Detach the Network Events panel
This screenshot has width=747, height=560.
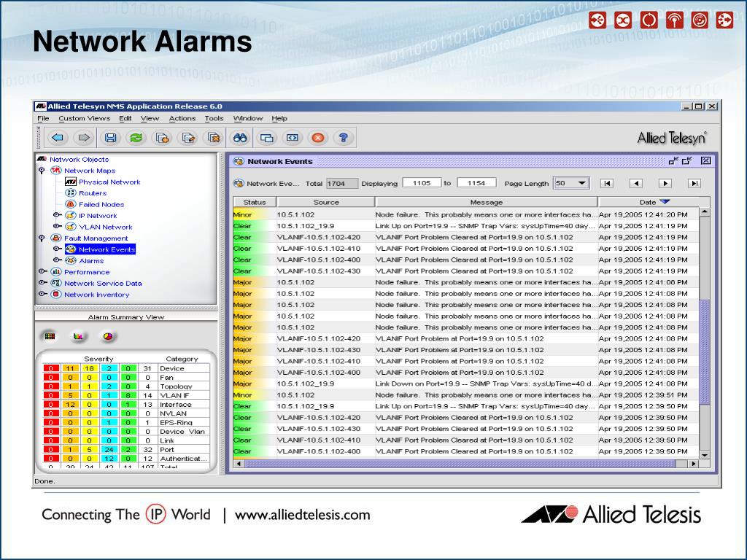(673, 161)
